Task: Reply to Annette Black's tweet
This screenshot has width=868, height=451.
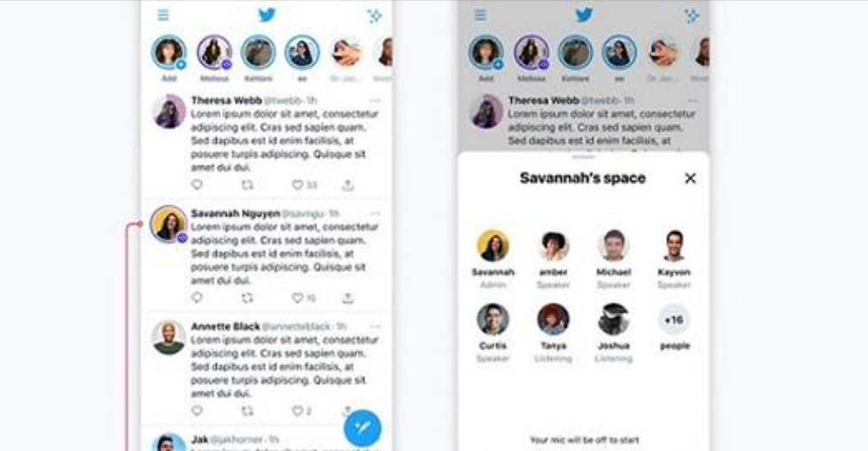Action: [197, 410]
